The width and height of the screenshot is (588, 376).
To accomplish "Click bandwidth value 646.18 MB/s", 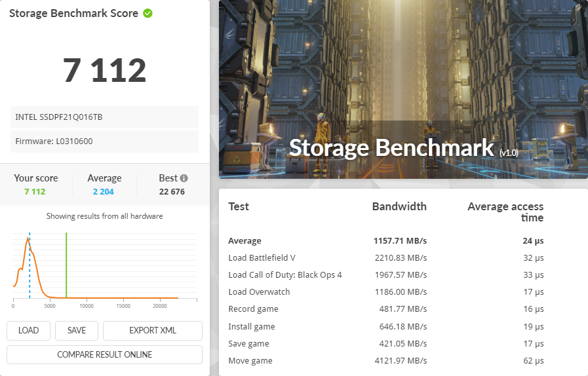I will pos(403,326).
